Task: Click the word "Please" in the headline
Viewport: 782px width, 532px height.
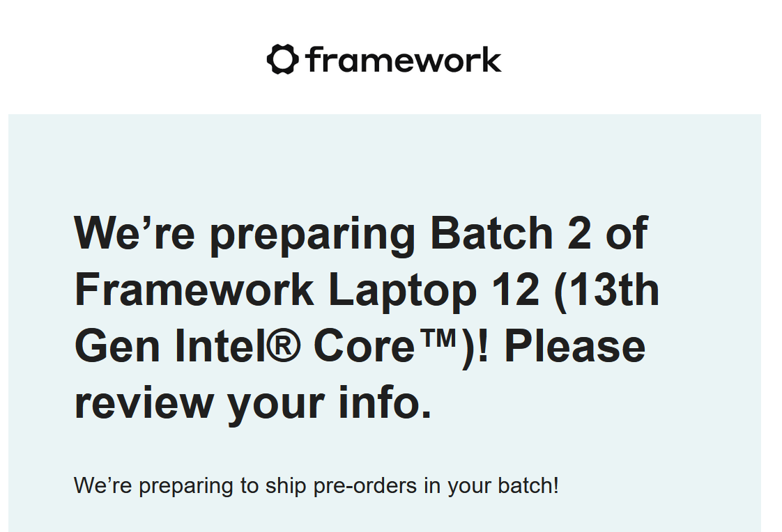Action: 575,345
